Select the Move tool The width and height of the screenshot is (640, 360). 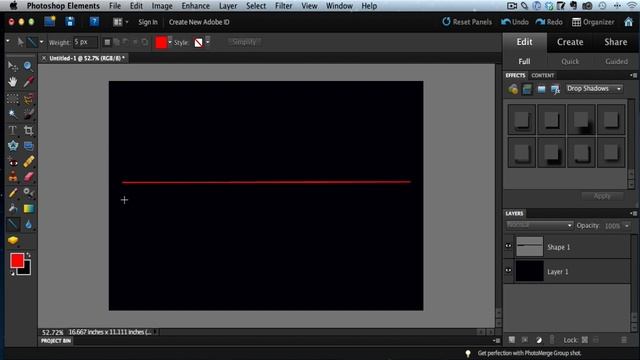13,66
